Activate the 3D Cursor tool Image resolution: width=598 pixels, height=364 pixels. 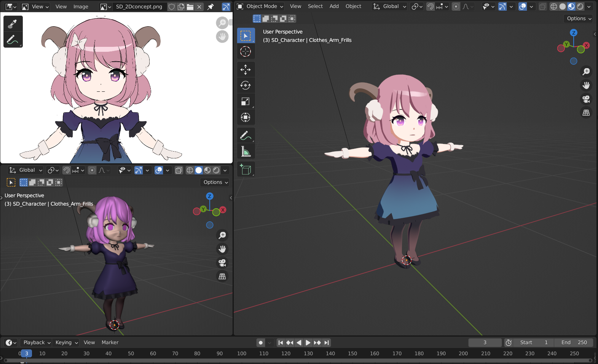point(246,51)
